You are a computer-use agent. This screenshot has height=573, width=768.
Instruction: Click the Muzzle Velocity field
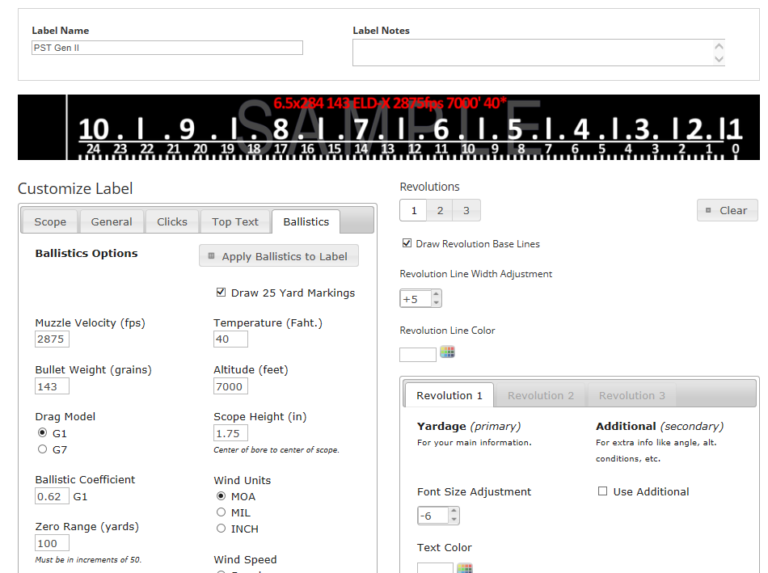(x=52, y=340)
